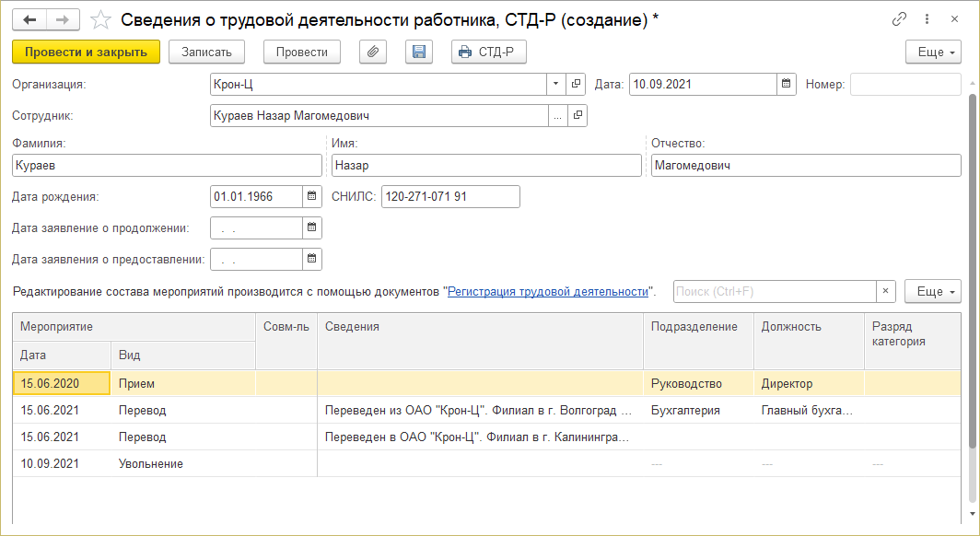Open attached files via paperclip icon
This screenshot has width=980, height=536.
pos(372,52)
